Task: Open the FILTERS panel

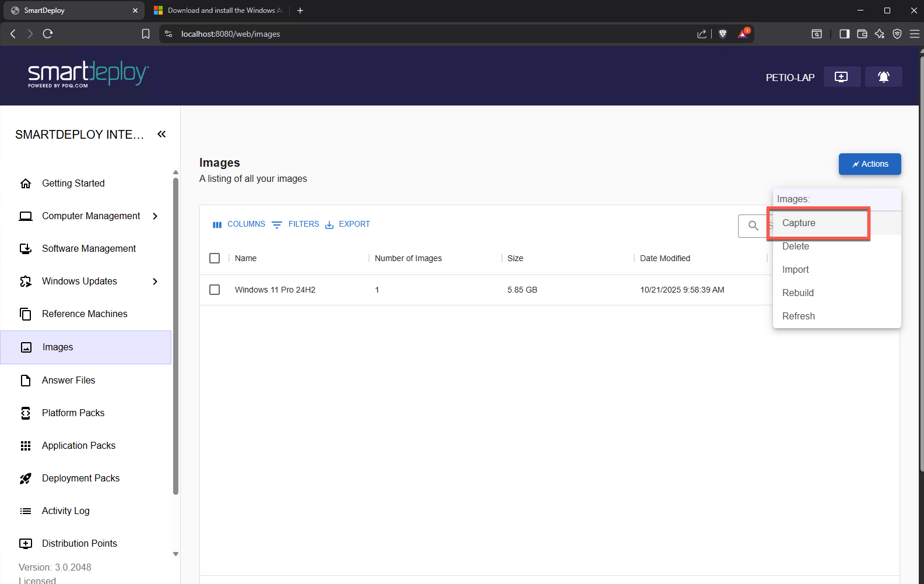Action: (296, 224)
